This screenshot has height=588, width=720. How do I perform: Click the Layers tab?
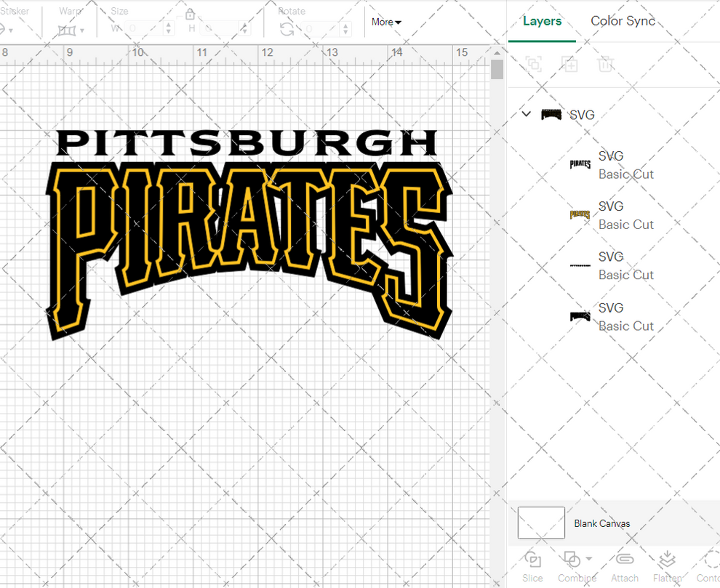pos(542,21)
